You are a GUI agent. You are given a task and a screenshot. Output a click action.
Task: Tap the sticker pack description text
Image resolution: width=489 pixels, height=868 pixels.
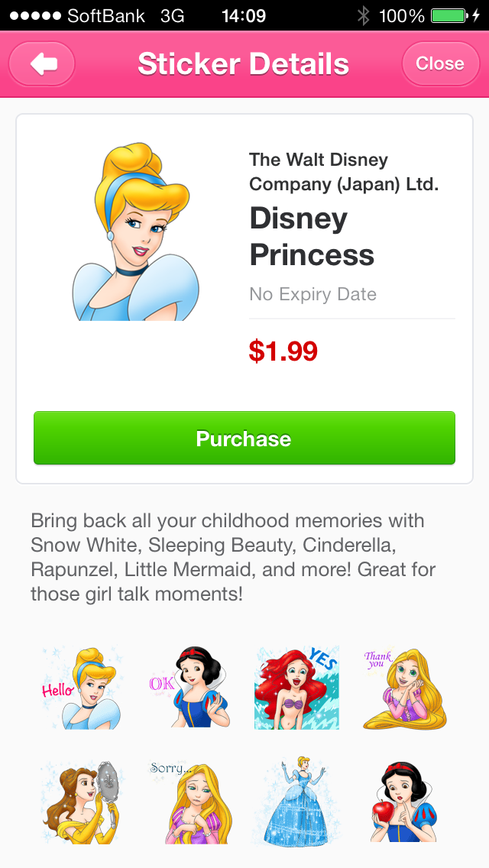pos(233,557)
